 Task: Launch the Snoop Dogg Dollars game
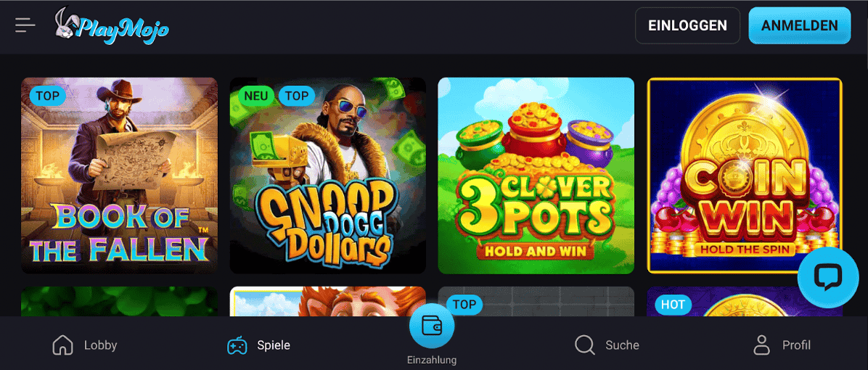tap(328, 176)
